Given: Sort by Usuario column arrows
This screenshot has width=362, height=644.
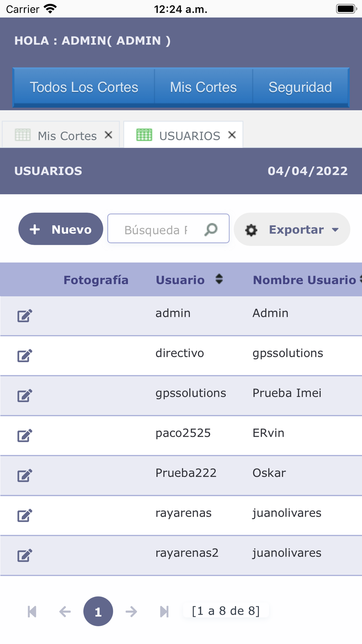Looking at the screenshot, I should pos(219,279).
